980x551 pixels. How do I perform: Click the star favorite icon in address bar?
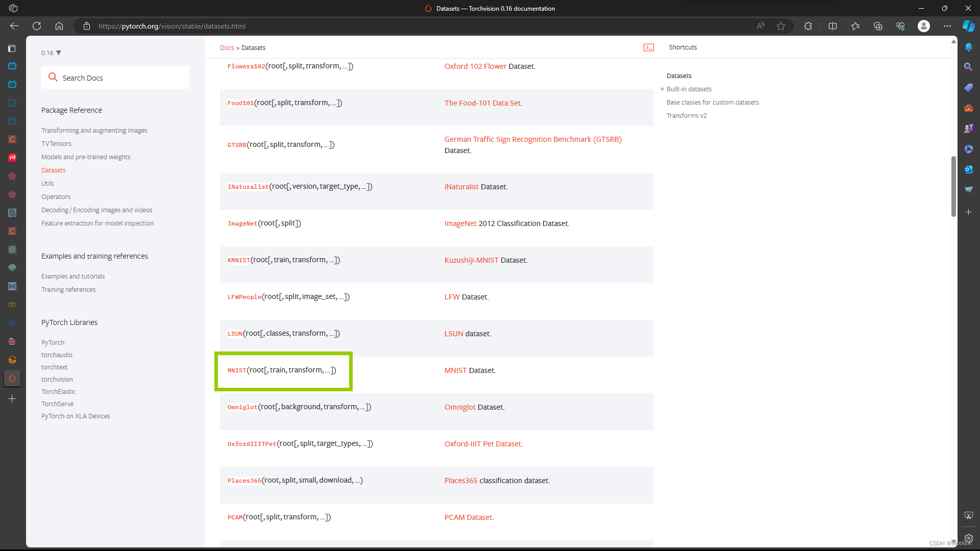tap(781, 26)
